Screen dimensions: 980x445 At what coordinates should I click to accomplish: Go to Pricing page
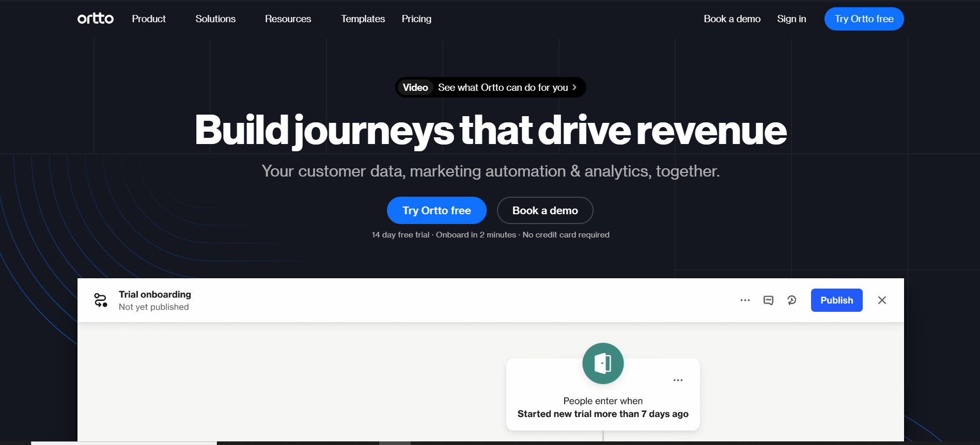(x=416, y=19)
